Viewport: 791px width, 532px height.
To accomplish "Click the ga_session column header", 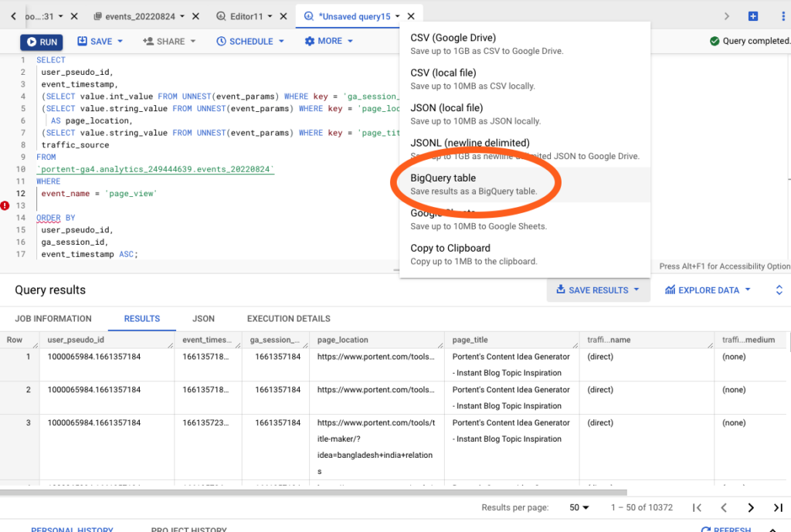I will 274,340.
